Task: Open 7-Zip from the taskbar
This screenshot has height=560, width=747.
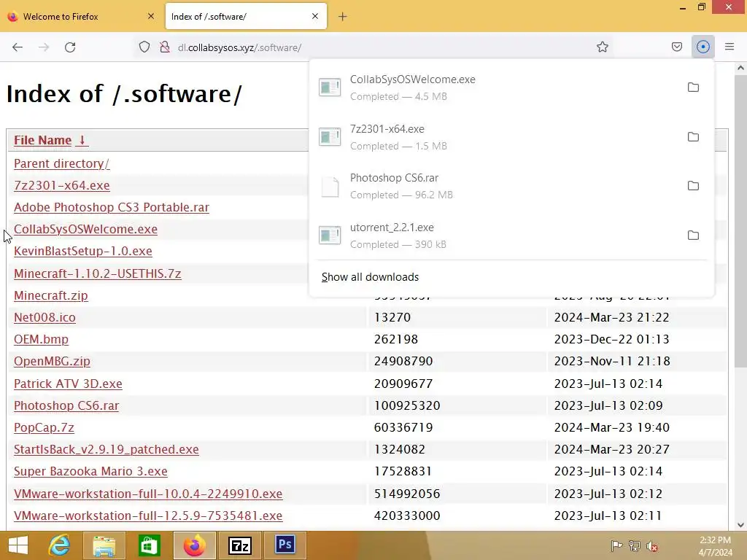Action: [239, 545]
